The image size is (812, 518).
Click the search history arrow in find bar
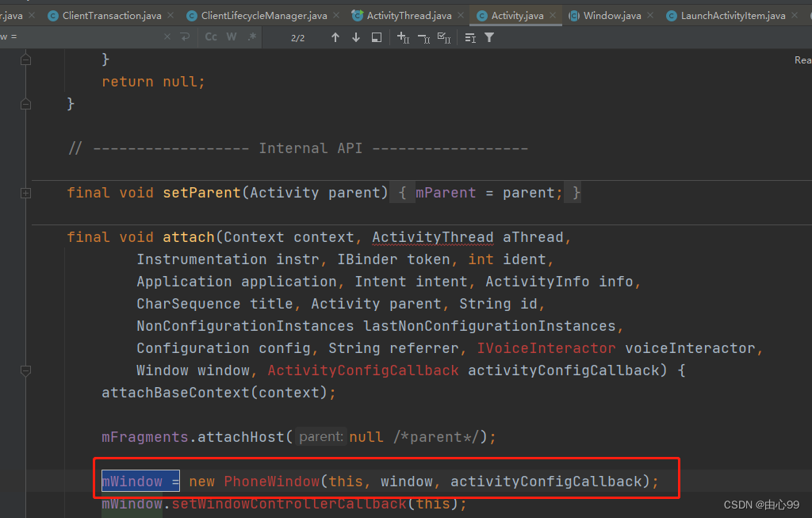pos(185,36)
